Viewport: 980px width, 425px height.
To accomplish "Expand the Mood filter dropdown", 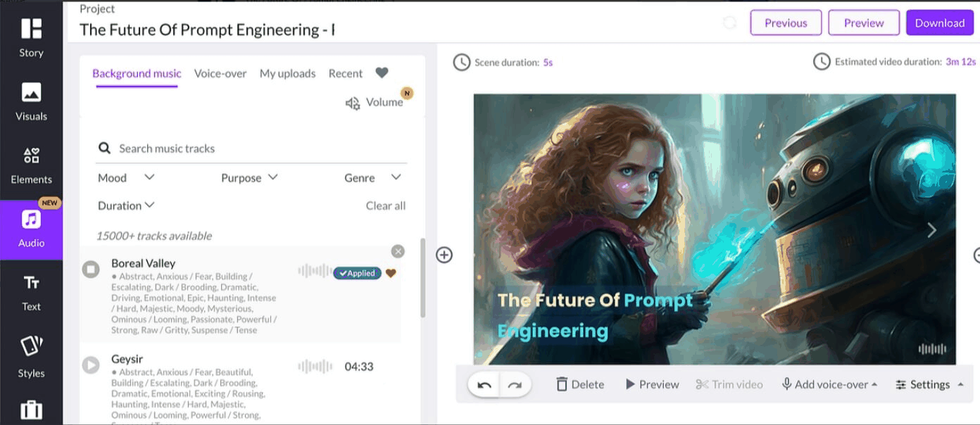I will pos(126,177).
